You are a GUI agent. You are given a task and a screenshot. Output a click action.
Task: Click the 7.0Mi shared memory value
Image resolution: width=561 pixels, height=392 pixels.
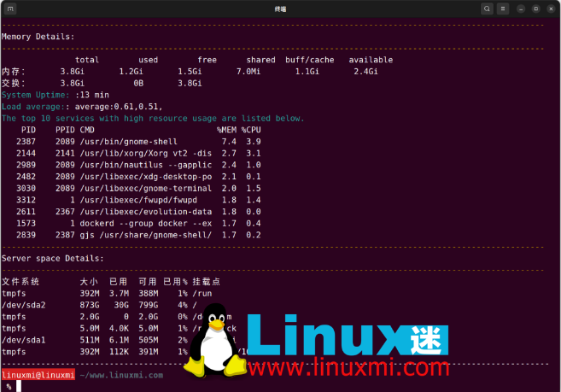click(x=248, y=72)
